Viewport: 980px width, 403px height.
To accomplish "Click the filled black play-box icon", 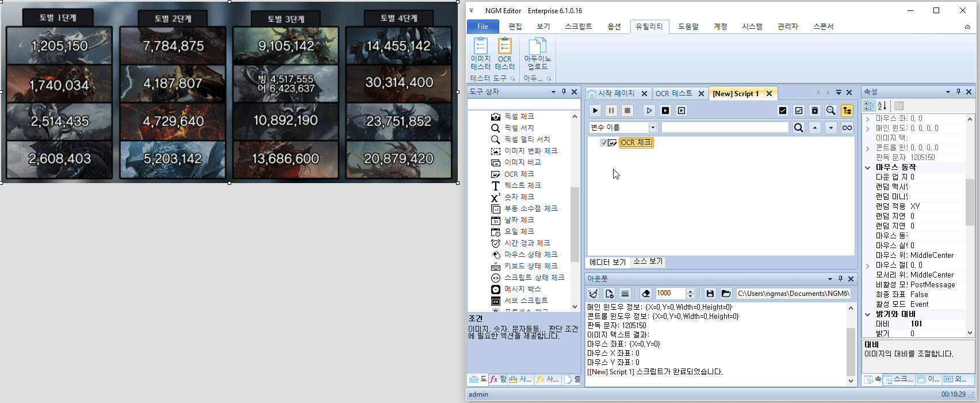I will 665,111.
